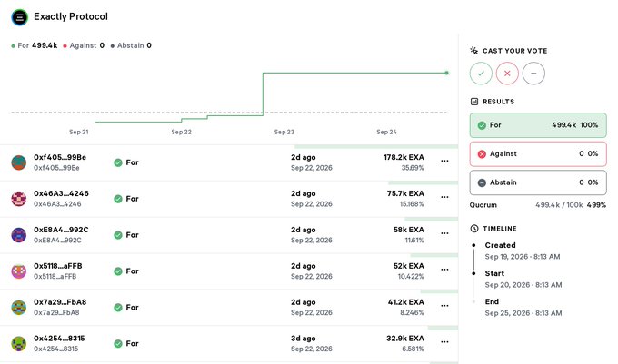This screenshot has height=364, width=618.
Task: Open the Exactly Protocol title link
Action: (71, 16)
